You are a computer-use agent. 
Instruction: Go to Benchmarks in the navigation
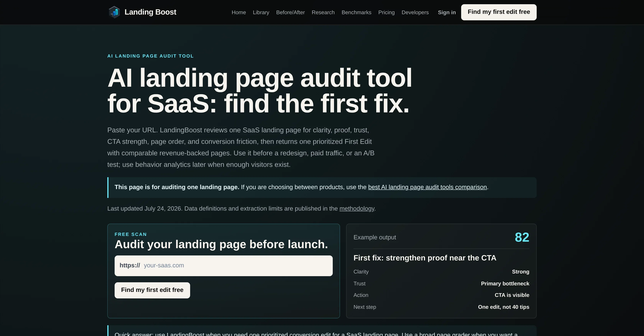[356, 12]
